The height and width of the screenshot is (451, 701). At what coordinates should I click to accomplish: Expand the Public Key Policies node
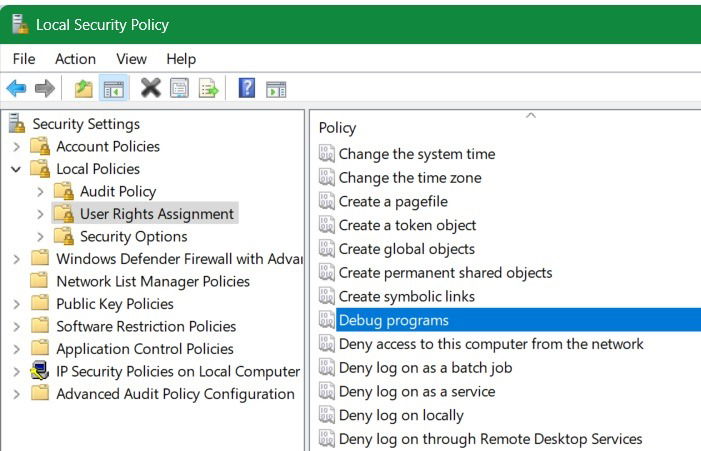(x=17, y=304)
